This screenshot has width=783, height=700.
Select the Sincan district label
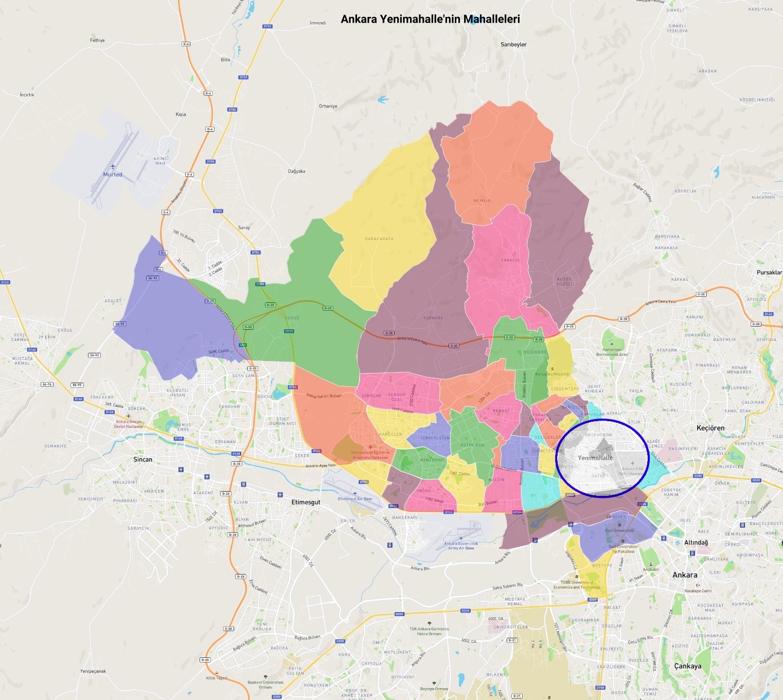pyautogui.click(x=143, y=459)
